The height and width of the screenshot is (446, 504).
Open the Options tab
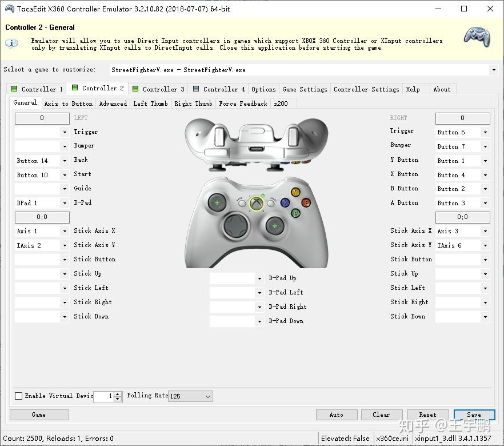tap(263, 89)
